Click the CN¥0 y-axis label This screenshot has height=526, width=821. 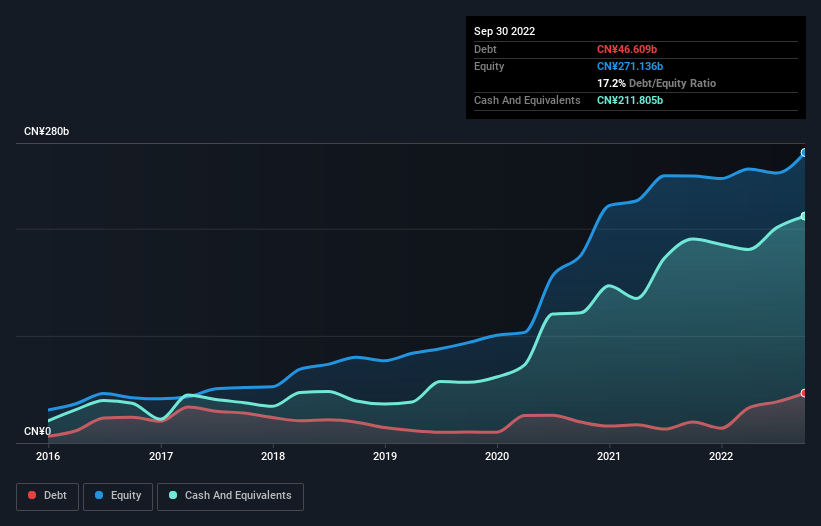(x=38, y=431)
